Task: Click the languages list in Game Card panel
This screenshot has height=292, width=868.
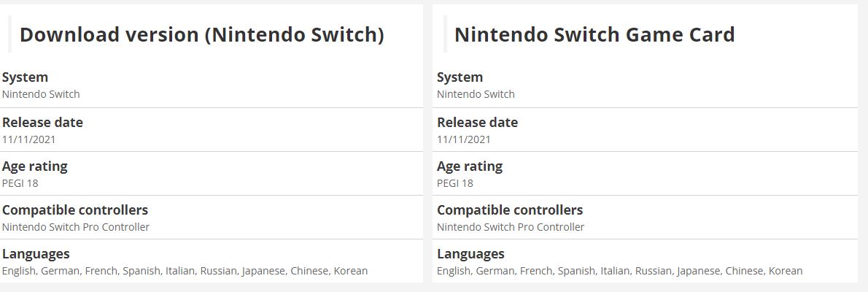Action: [619, 271]
